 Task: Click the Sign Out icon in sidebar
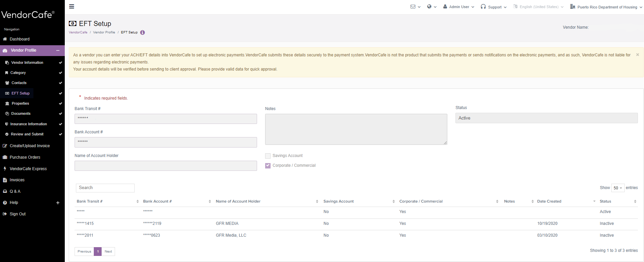click(5, 214)
